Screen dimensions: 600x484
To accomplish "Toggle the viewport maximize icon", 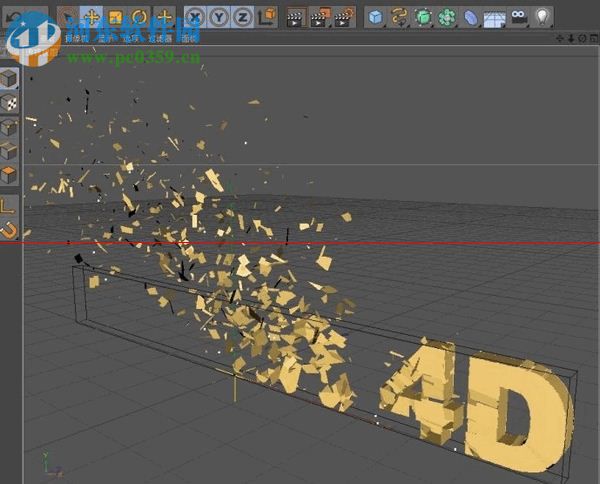I will 593,38.
